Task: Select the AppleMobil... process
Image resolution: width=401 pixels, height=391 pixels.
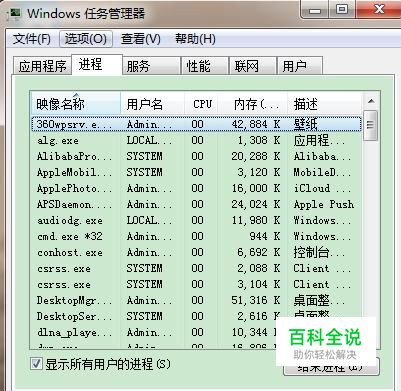Action: [x=196, y=172]
